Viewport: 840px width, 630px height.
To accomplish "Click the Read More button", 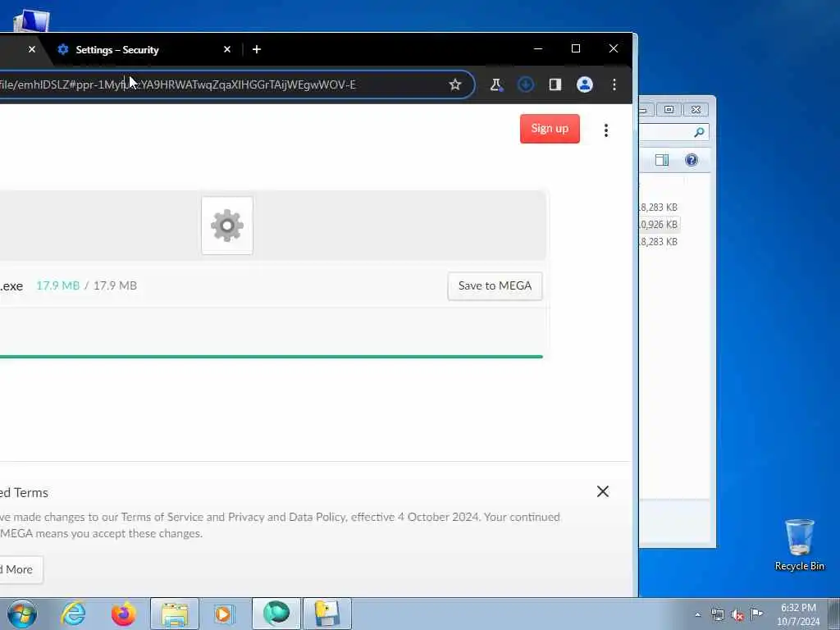I will pos(21,569).
